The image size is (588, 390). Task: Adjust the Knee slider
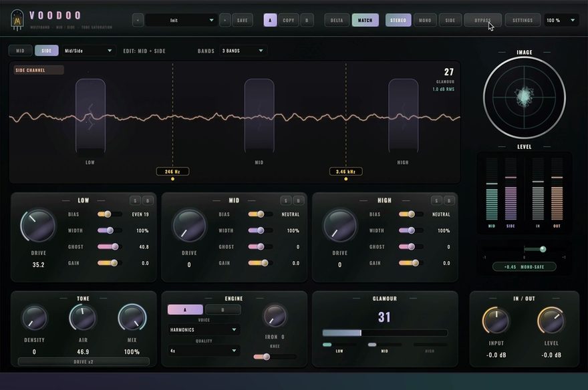(x=275, y=357)
